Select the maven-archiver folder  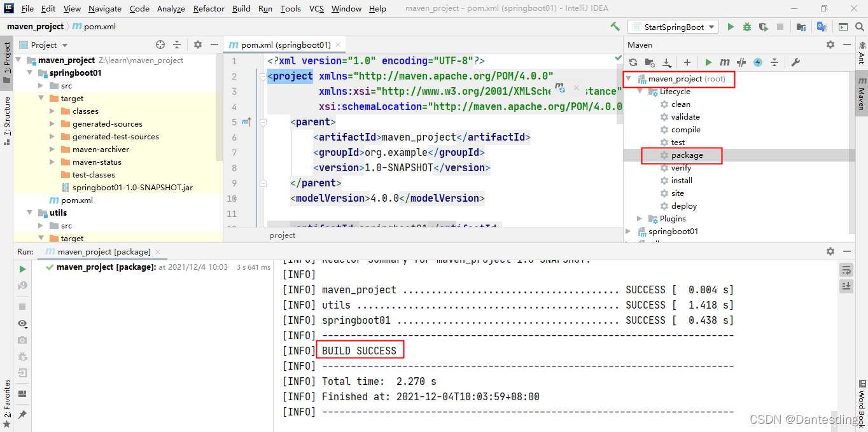101,150
